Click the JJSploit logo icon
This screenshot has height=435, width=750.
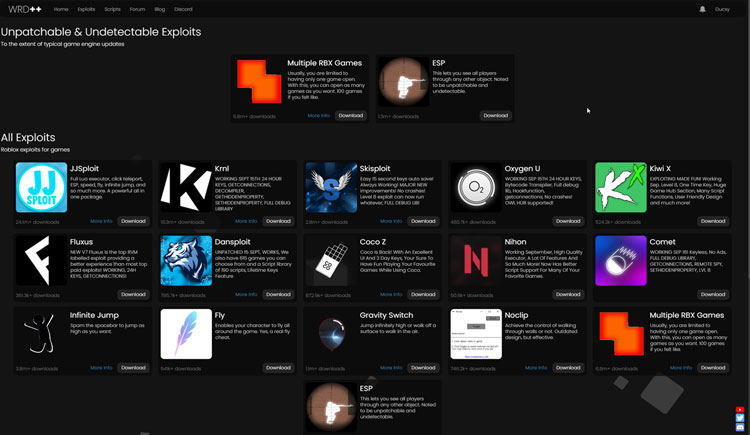pos(41,188)
